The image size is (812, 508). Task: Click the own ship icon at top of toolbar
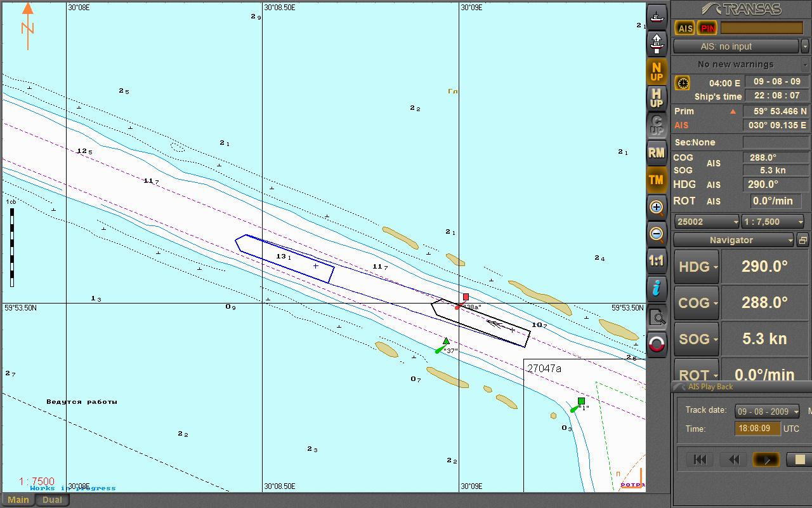[x=657, y=15]
